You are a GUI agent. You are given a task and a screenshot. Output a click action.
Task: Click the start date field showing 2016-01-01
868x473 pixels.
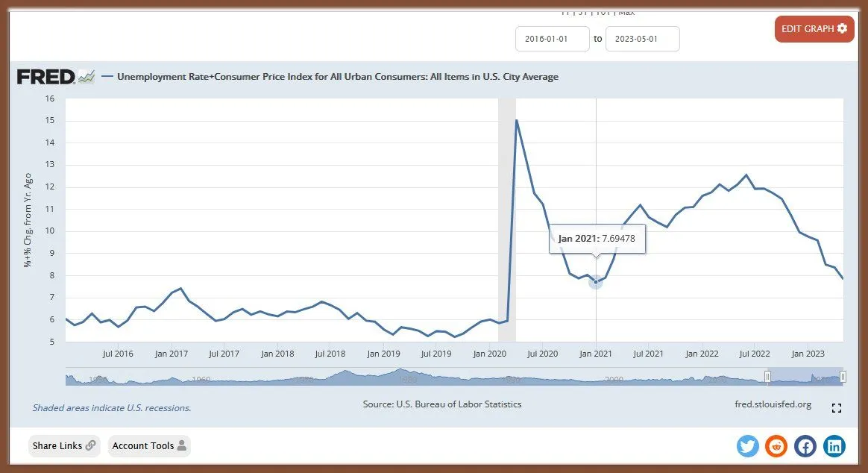click(x=552, y=38)
